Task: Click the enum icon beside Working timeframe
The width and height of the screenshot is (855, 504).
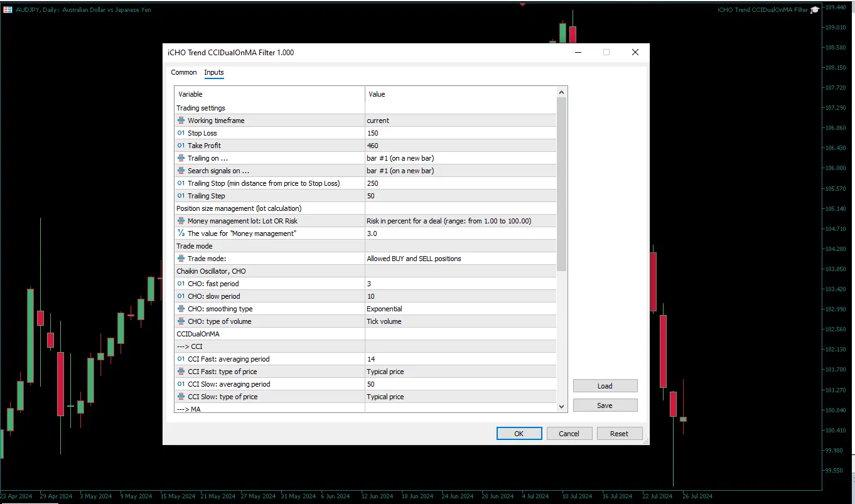Action: (181, 121)
